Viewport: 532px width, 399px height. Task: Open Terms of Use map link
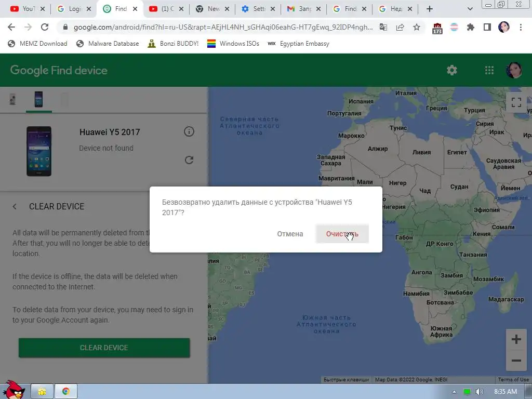point(513,380)
